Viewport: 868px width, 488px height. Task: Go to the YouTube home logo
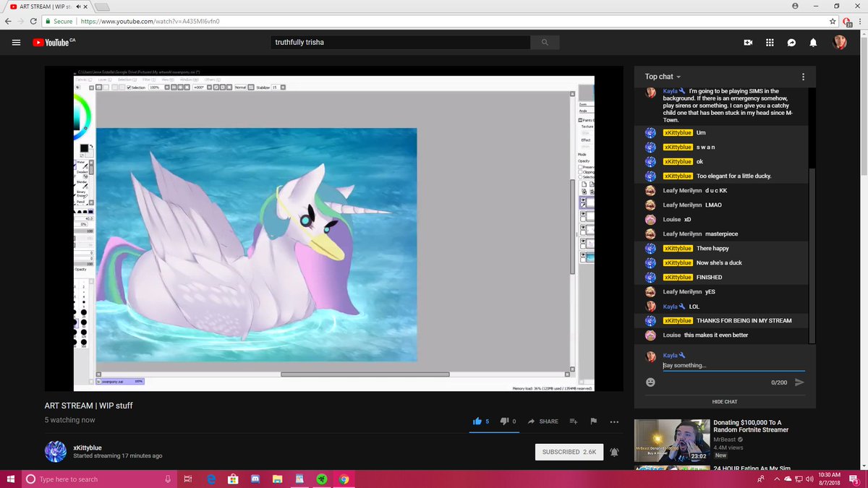pos(54,43)
